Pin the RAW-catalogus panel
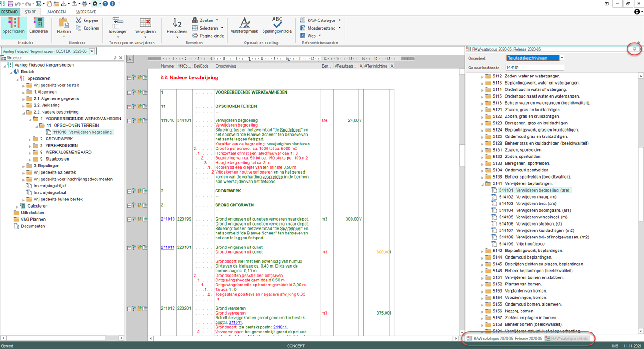644x349 pixels. (634, 49)
